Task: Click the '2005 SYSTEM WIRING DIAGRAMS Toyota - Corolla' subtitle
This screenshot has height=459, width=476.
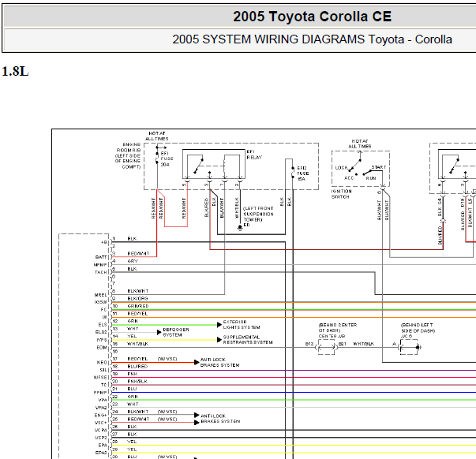Action: pos(312,39)
